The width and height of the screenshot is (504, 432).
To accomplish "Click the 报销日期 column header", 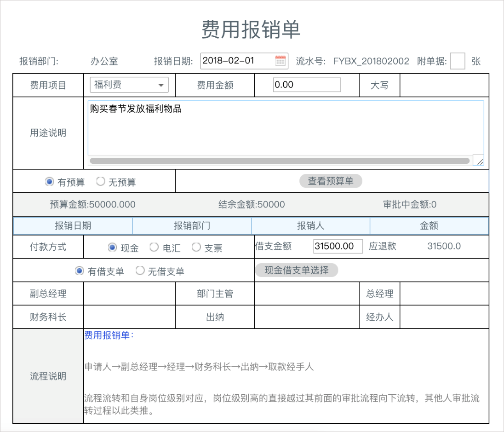I will [x=71, y=225].
